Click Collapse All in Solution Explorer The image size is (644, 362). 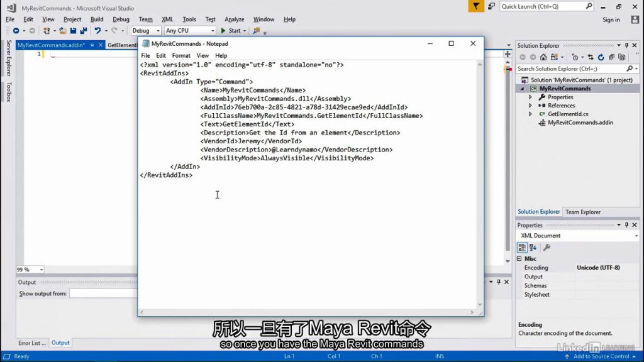point(611,57)
